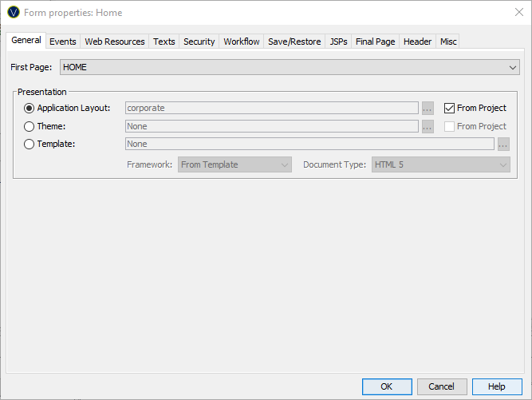Image resolution: width=532 pixels, height=400 pixels.
Task: Click browse button next to Application Layout field
Action: (x=428, y=108)
